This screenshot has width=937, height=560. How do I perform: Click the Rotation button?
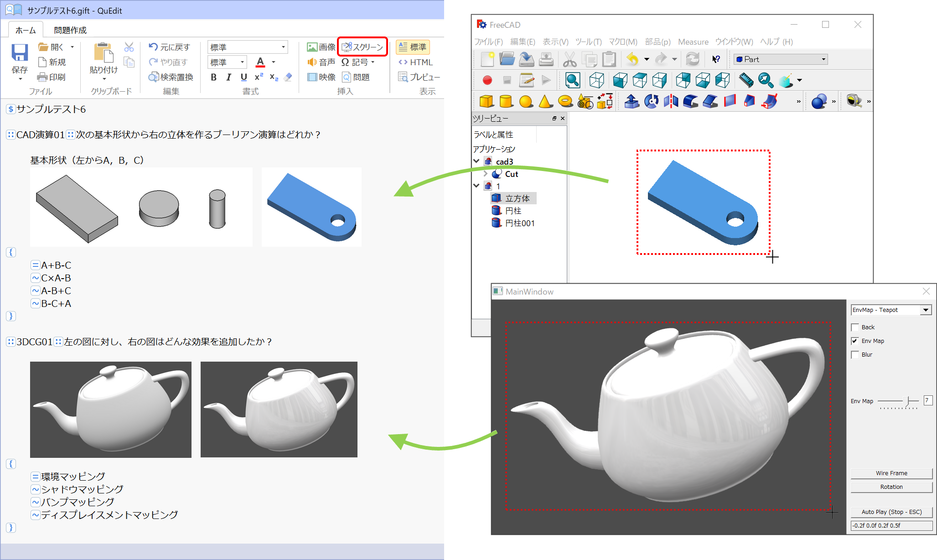(891, 487)
